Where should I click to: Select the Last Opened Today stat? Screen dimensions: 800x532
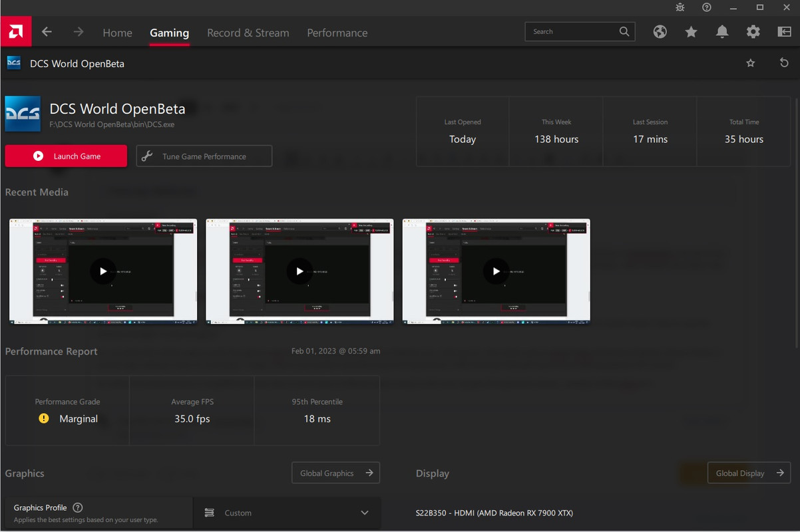463,131
